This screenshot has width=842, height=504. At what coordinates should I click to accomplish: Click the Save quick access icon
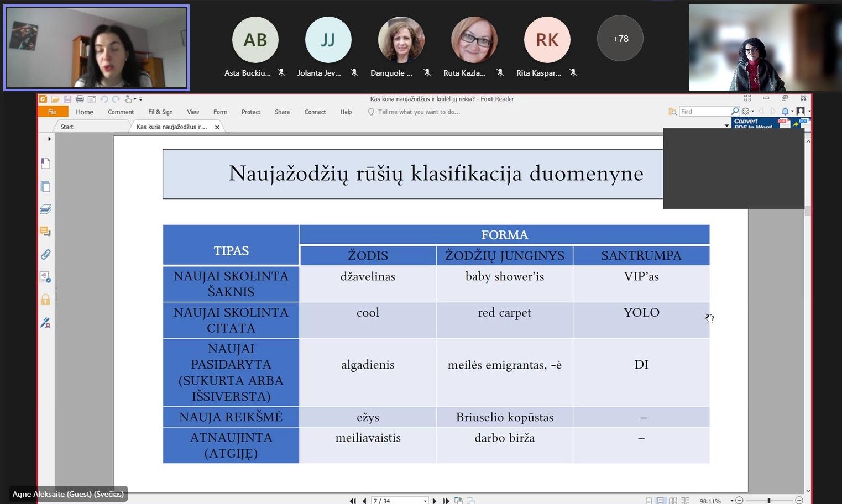pyautogui.click(x=67, y=99)
